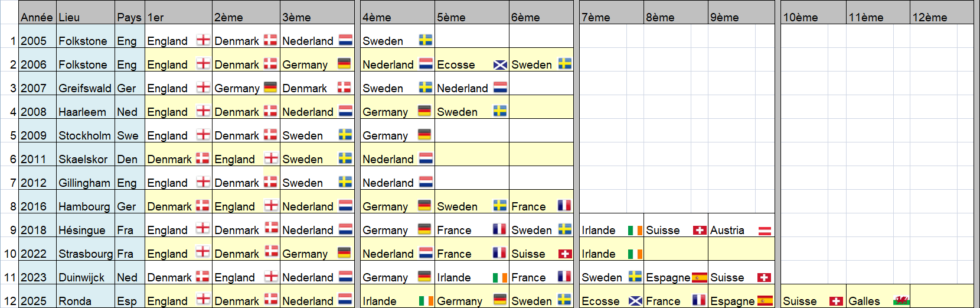Click the Scotland flag next to Ecosse in the 2006 row
Screen dimensions: 980x308
point(500,65)
